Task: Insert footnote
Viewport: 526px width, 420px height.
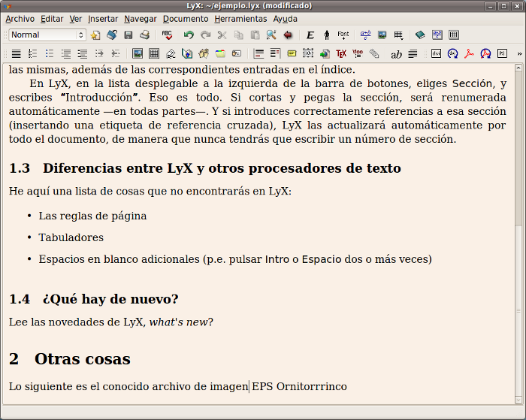Action: point(258,53)
